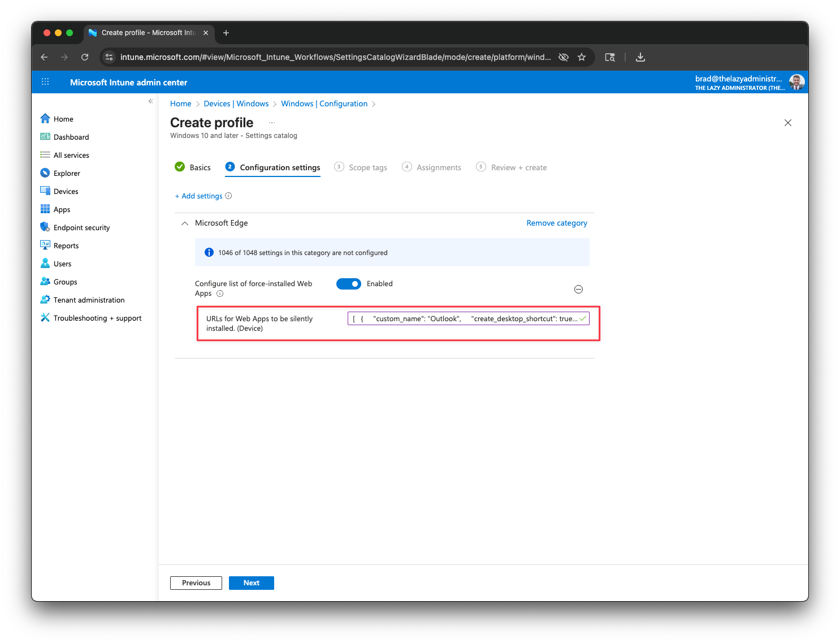Image resolution: width=840 pixels, height=643 pixels.
Task: Open Reports from the sidebar
Action: 66,245
